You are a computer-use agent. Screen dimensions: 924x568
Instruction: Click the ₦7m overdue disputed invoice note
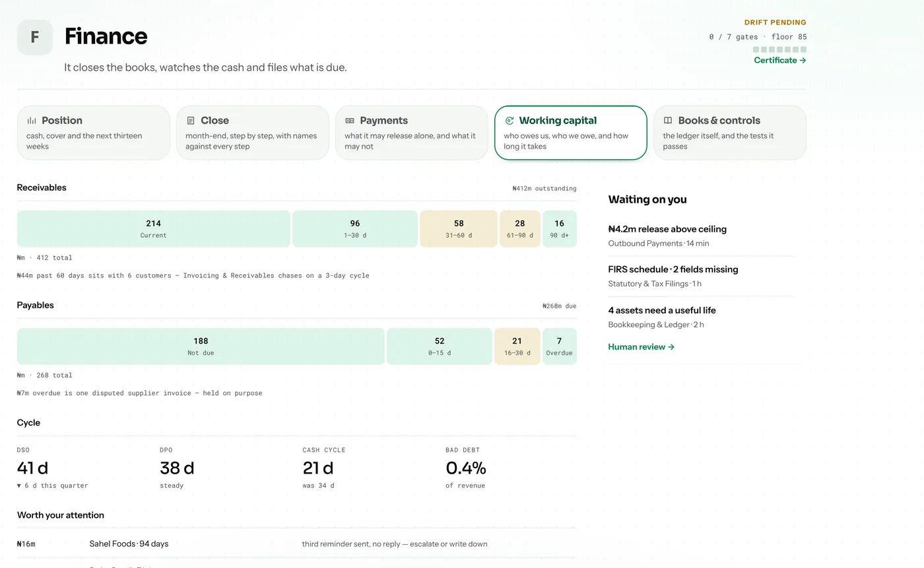140,393
